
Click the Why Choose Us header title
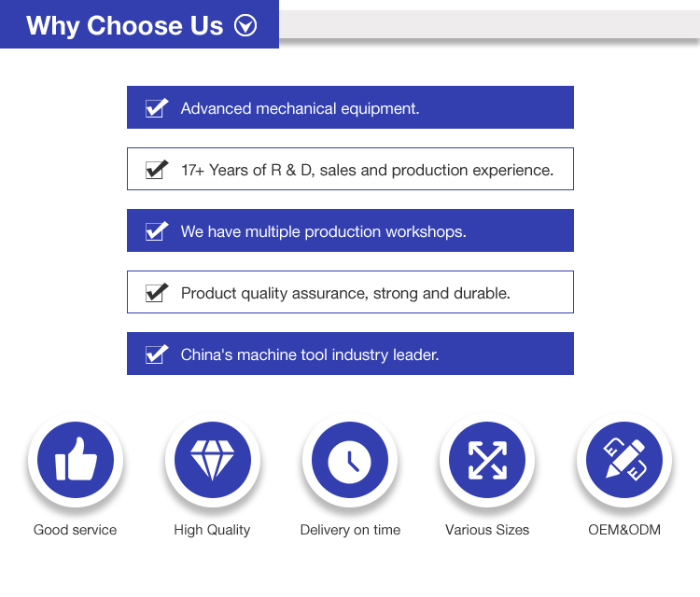[125, 25]
